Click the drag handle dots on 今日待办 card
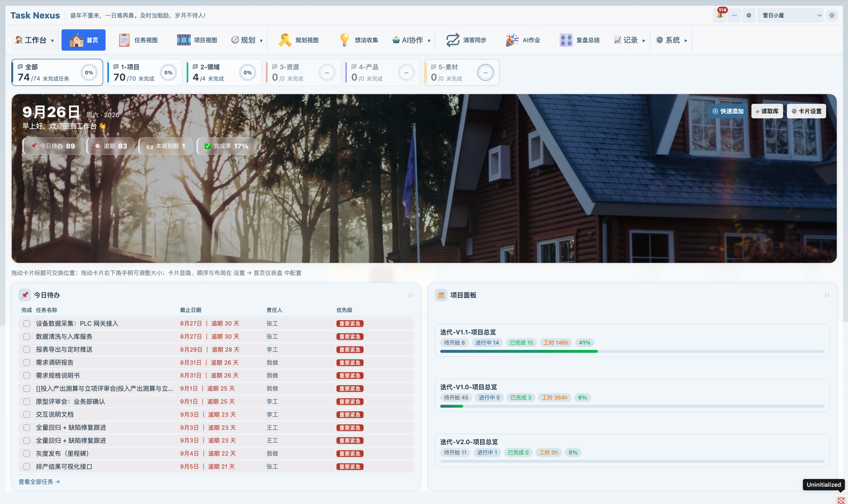Image resolution: width=848 pixels, height=504 pixels. click(410, 295)
